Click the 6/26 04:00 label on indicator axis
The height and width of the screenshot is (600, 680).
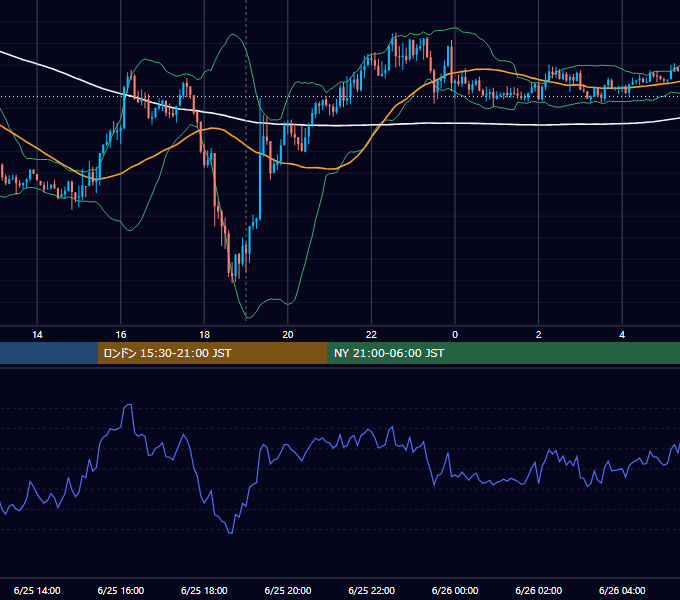(x=622, y=590)
